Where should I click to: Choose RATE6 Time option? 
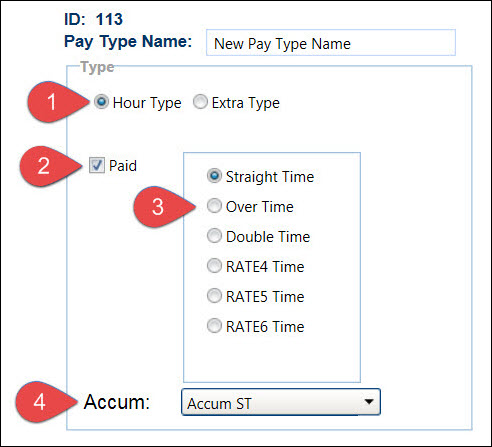(x=214, y=326)
